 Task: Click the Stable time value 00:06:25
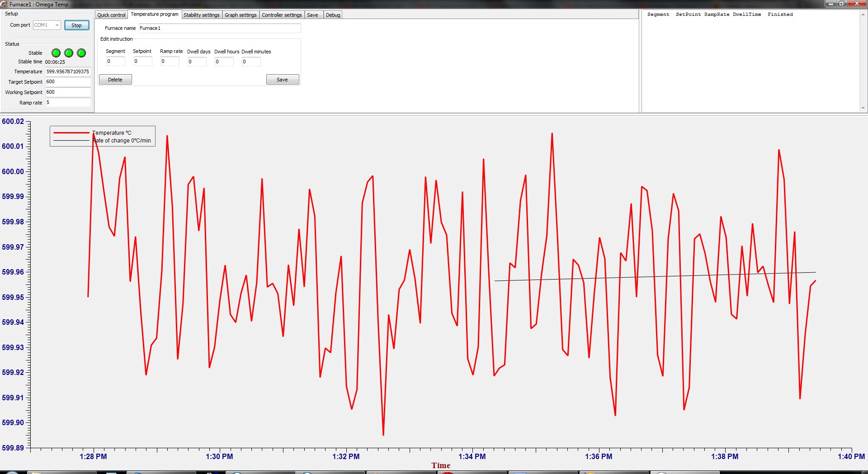tap(55, 62)
